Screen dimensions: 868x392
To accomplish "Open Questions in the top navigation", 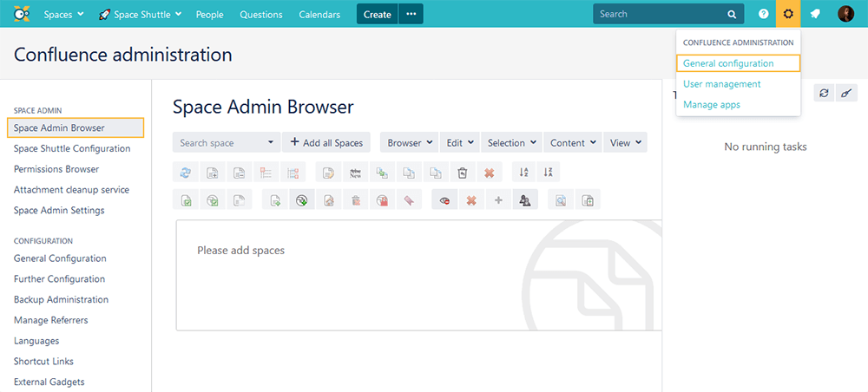I will 260,15.
